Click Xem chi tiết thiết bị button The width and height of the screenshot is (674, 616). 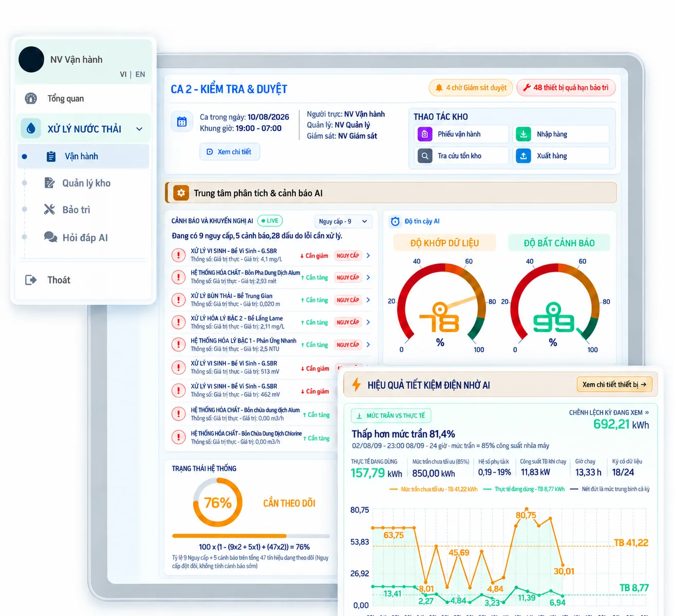(614, 385)
